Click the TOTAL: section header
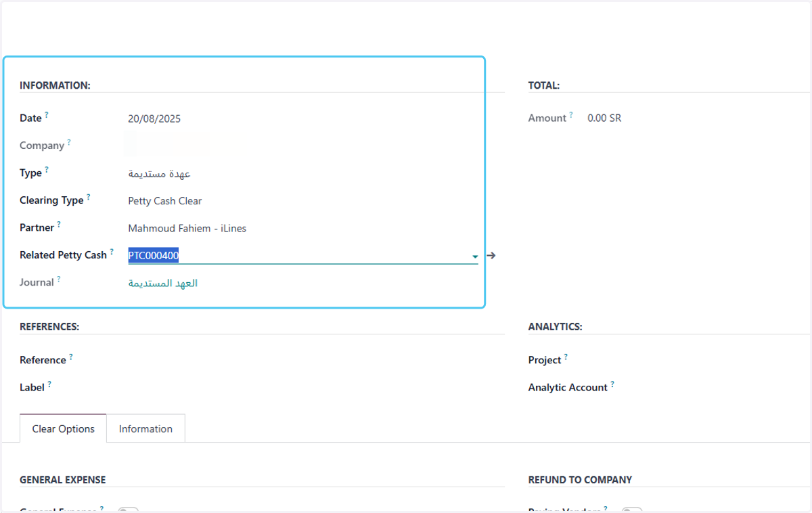The image size is (812, 513). tap(544, 85)
